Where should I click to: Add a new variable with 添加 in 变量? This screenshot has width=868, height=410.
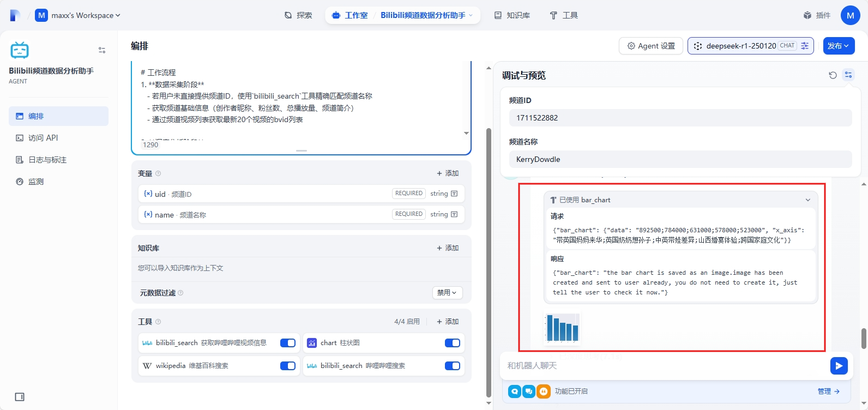point(448,173)
